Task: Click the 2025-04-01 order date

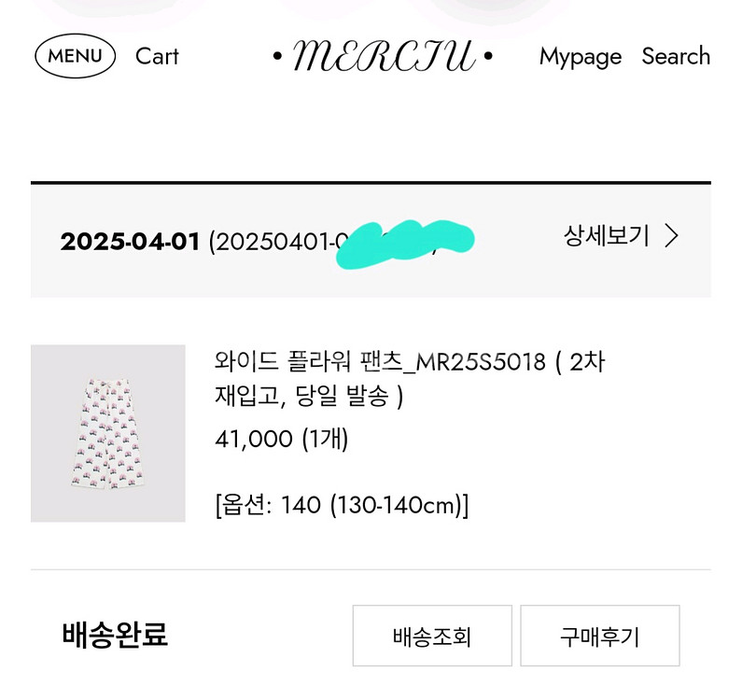Action: [x=131, y=242]
